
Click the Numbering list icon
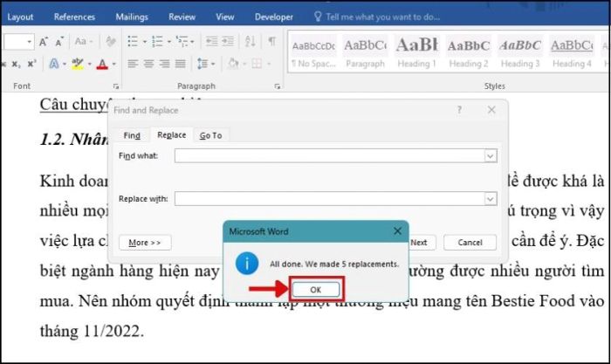click(157, 41)
